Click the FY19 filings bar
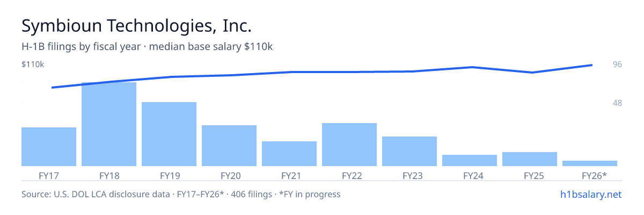Image resolution: width=644 pixels, height=215 pixels. [169, 134]
